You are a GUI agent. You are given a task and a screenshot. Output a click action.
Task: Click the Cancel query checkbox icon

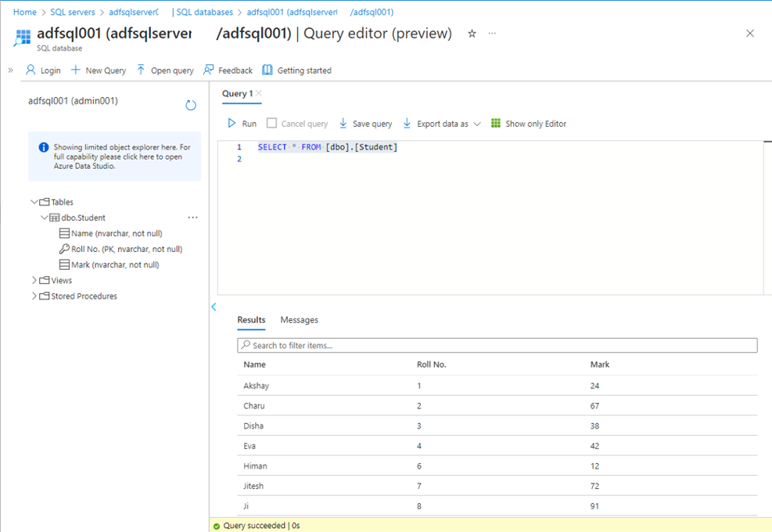click(x=271, y=124)
